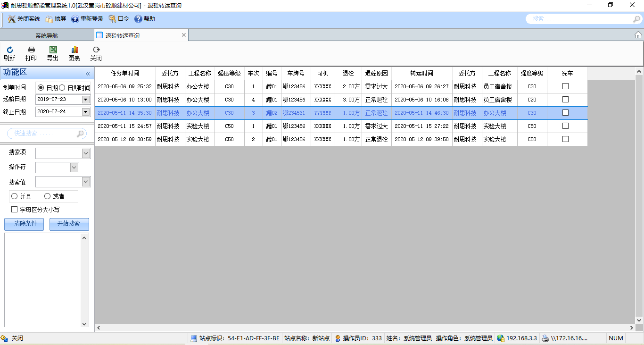The image size is (644, 345).
Task: Enable the 字母区分大小写 checkbox
Action: [15, 210]
